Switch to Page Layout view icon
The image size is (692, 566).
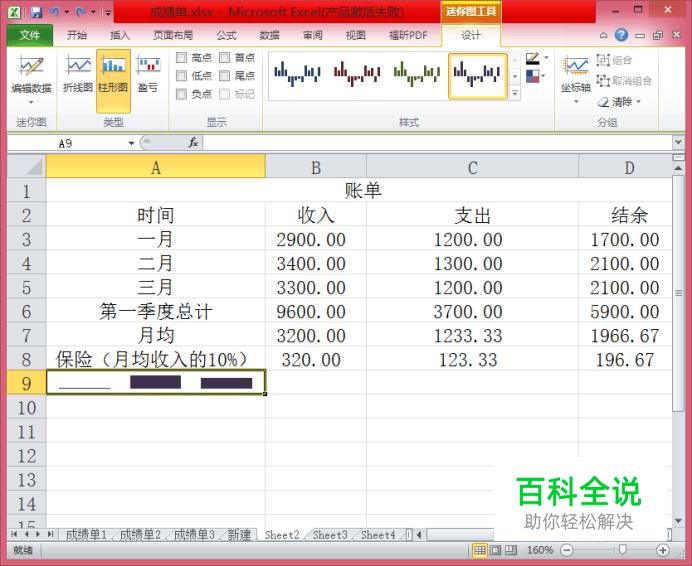pos(496,550)
